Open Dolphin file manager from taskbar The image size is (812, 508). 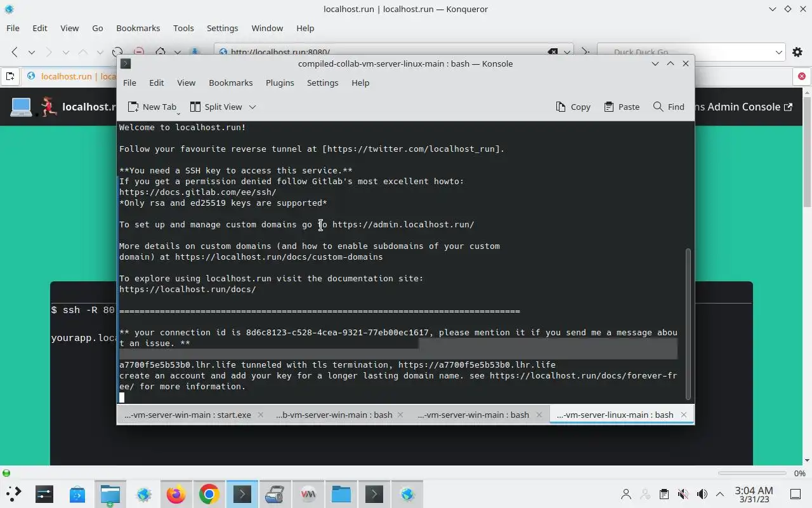110,494
